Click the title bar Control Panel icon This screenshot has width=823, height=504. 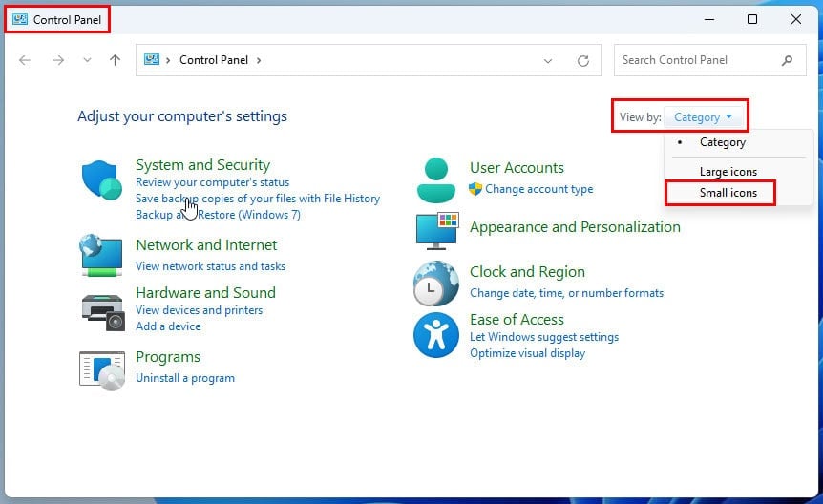point(20,19)
